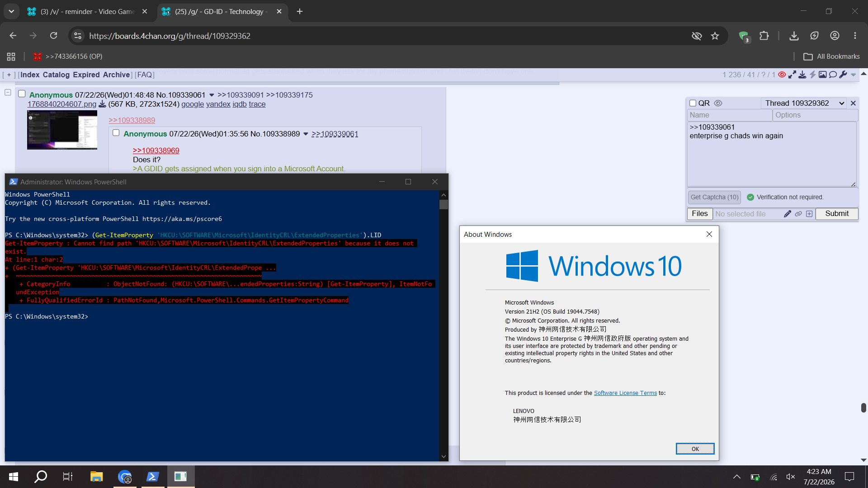The height and width of the screenshot is (488, 868).
Task: Open the Index board link
Action: point(30,75)
